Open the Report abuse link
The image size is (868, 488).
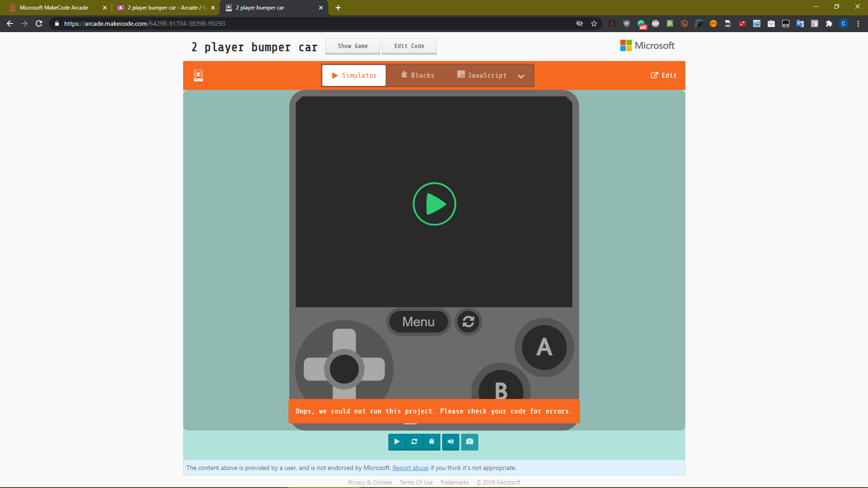pos(410,468)
